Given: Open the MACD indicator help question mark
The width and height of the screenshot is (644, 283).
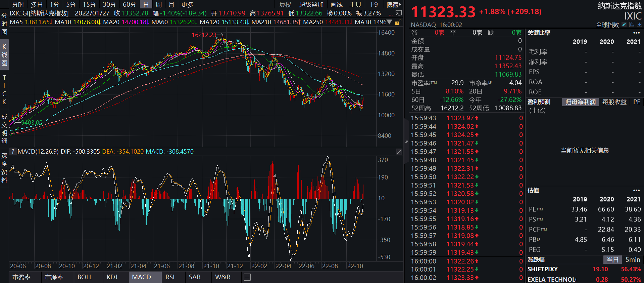Looking at the screenshot, I should pyautogui.click(x=13, y=152).
